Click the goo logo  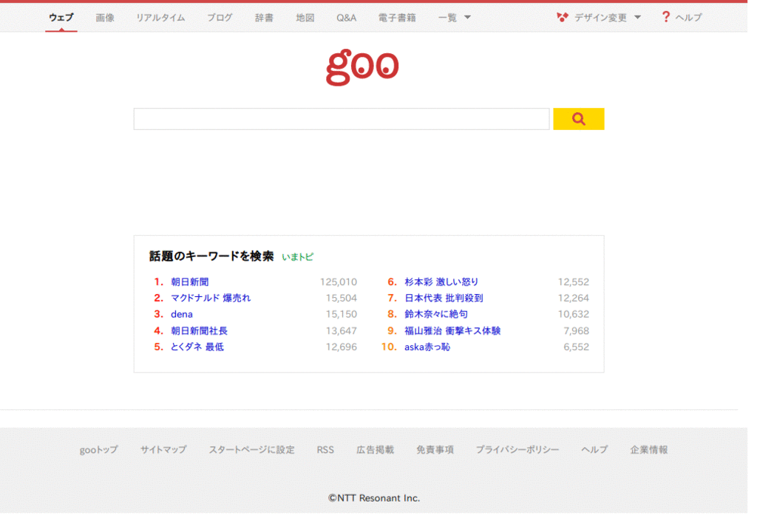[362, 67]
